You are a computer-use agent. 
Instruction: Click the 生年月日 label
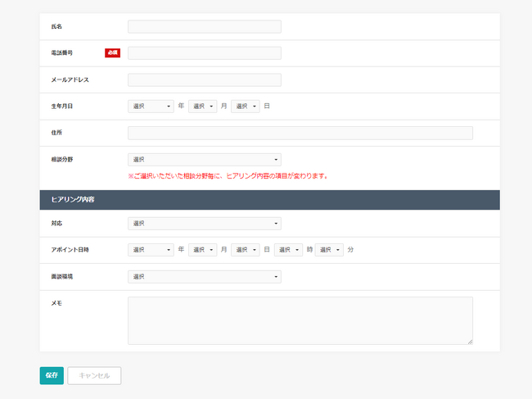61,107
